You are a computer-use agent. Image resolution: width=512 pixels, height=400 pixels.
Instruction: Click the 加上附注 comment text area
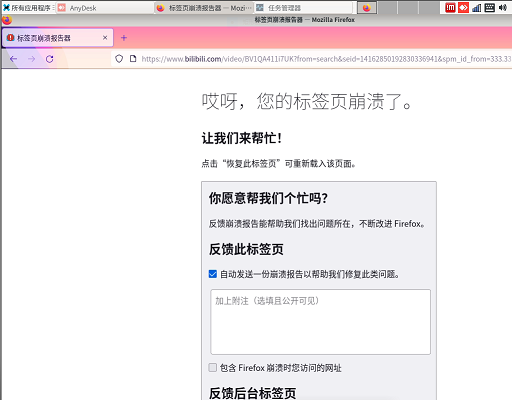pos(320,322)
